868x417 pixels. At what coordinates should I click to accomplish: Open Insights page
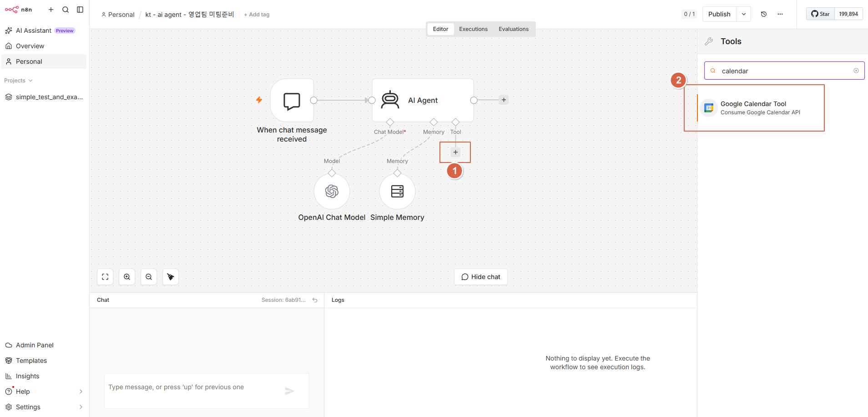pyautogui.click(x=44, y=376)
